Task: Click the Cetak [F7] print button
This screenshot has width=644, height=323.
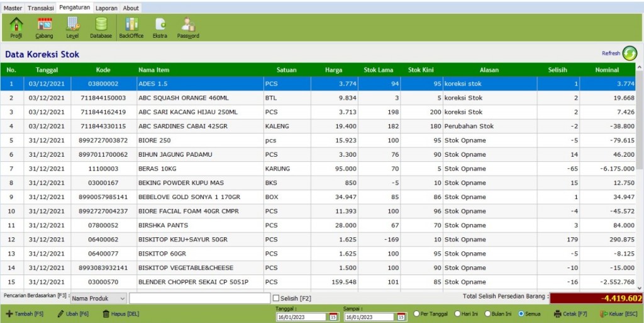Action: pos(570,314)
